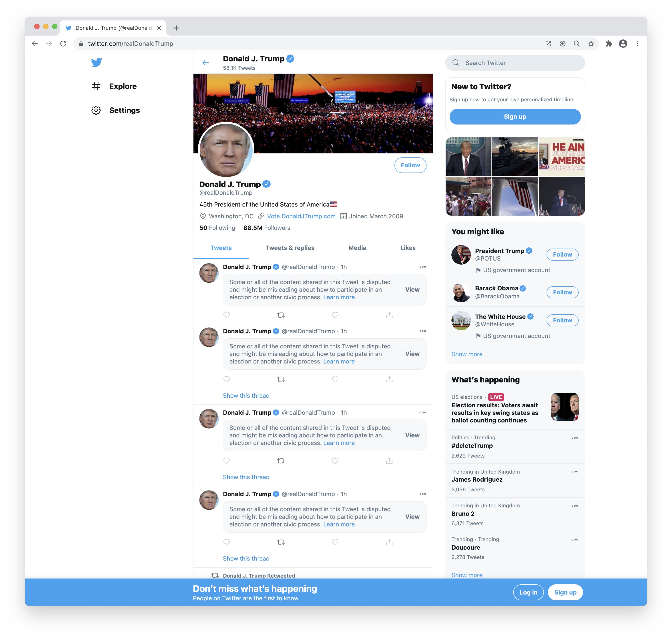
Task: View the 88.5M Followers list
Action: pos(267,228)
